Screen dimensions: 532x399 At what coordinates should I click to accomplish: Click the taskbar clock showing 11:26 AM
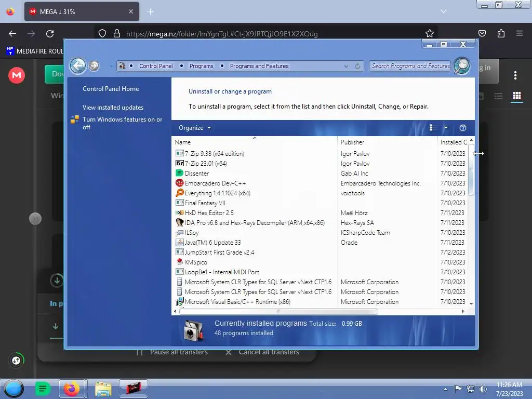point(509,389)
